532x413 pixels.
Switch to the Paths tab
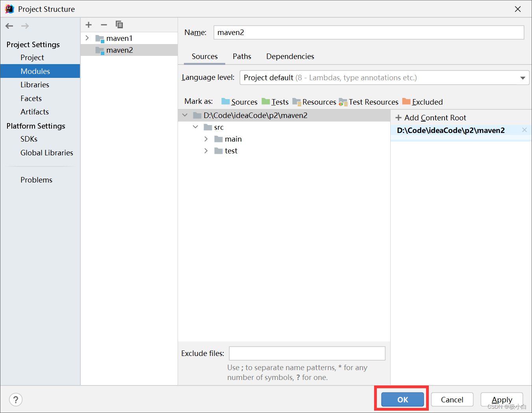tap(242, 57)
